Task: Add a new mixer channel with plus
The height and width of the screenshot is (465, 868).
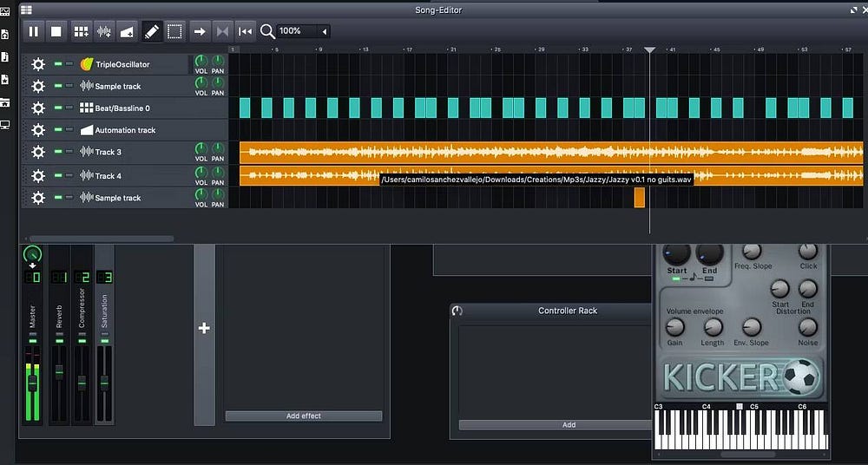Action: 204,328
